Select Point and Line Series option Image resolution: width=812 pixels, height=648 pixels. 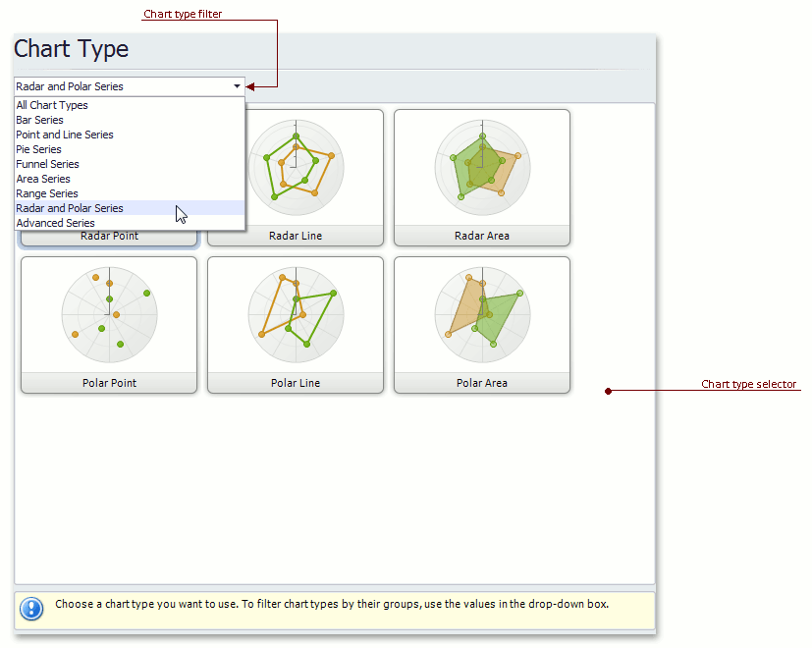pyautogui.click(x=65, y=135)
